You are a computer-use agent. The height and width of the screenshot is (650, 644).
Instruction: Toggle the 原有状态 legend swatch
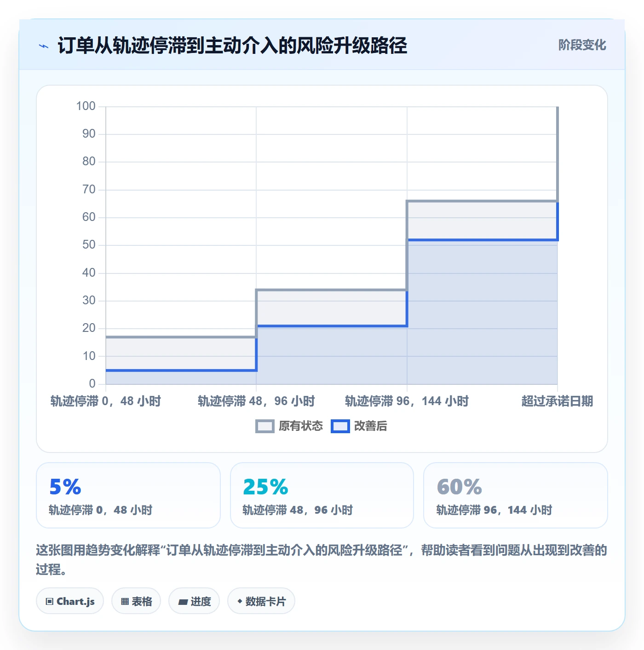(264, 426)
